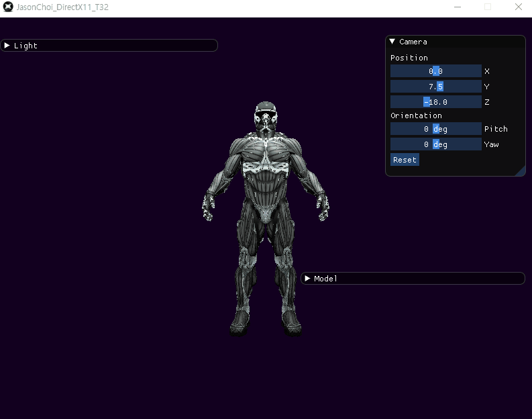
Task: Click the Orientation label in Camera panel
Action: tap(417, 115)
